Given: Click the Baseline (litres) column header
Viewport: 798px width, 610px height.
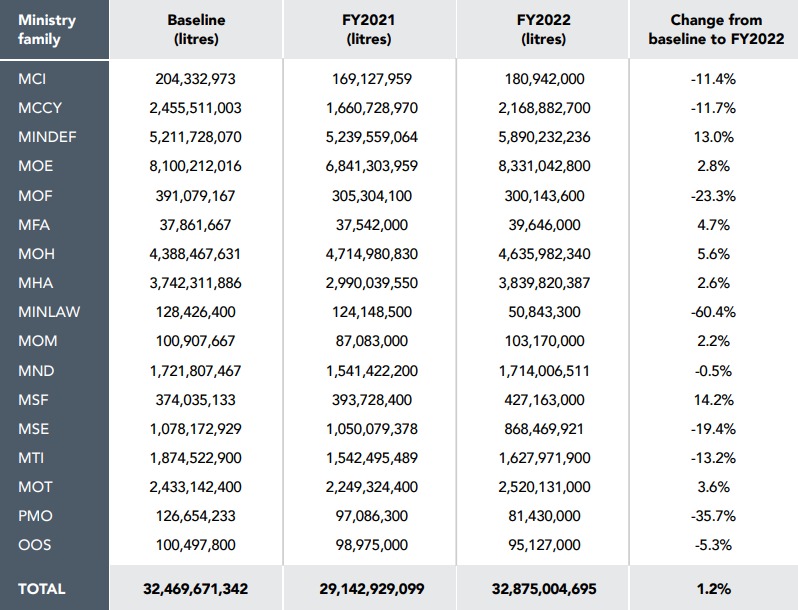Looking at the screenshot, I should [x=196, y=30].
